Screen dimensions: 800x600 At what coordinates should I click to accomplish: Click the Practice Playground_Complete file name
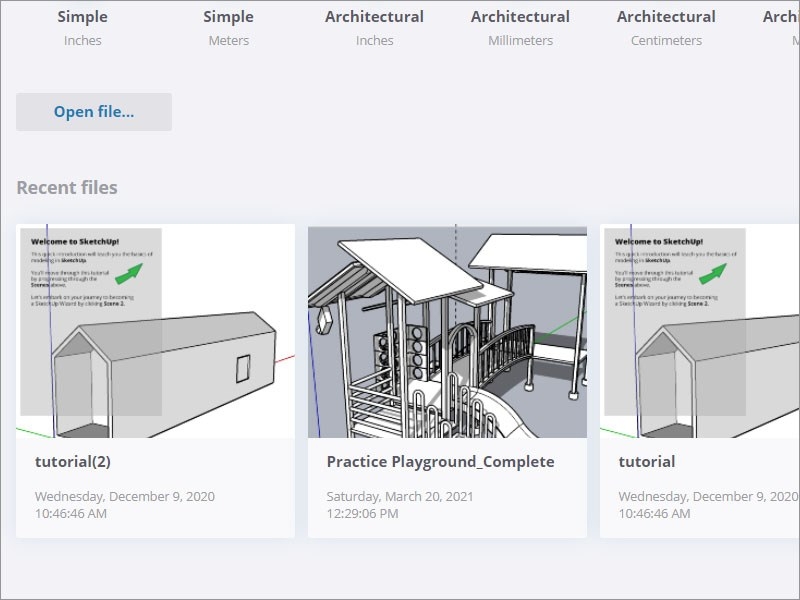tap(440, 461)
